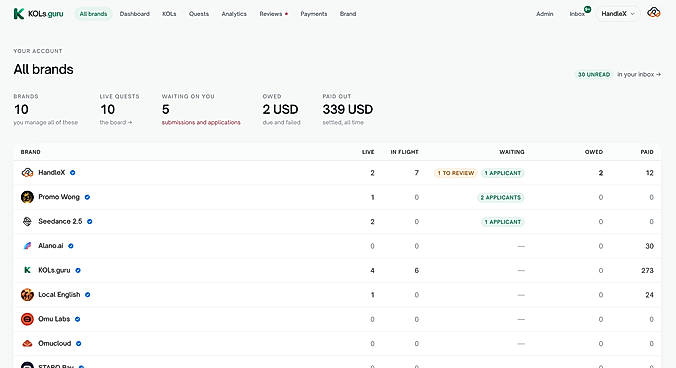Screen dimensions: 676x368
Task: Click the verified badge next to Omu Labs
Action: (x=78, y=319)
